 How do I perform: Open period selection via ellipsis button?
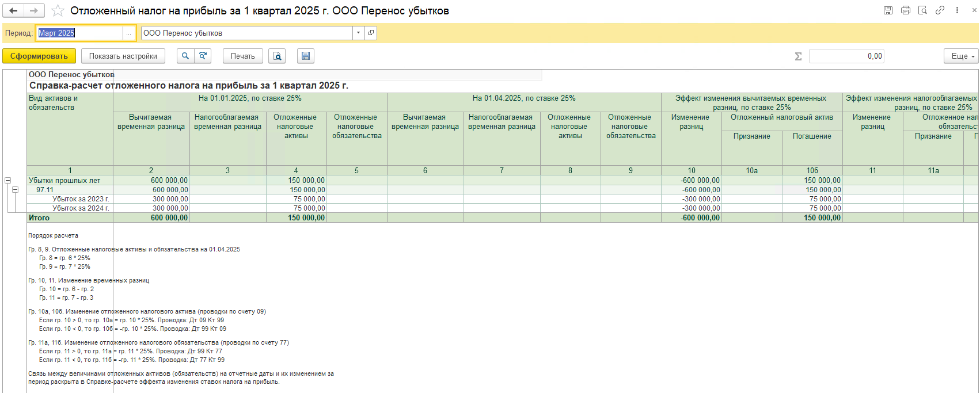coord(129,33)
